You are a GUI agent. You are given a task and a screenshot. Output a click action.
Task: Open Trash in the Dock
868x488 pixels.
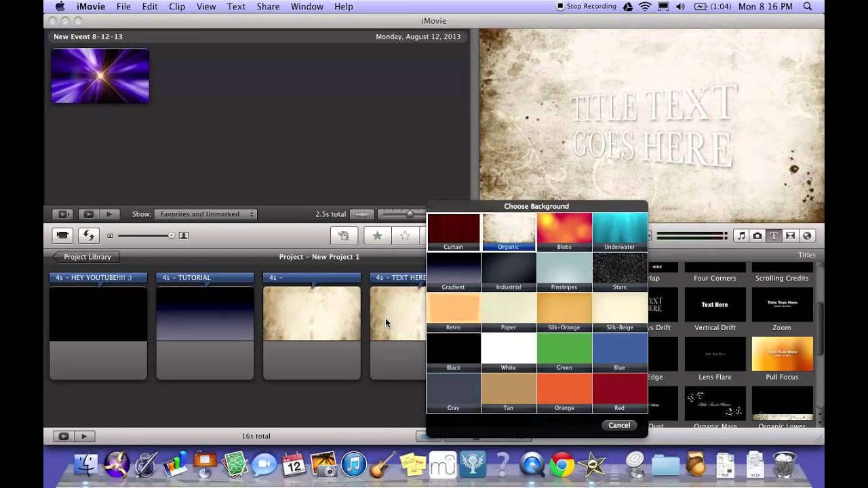[x=785, y=465]
